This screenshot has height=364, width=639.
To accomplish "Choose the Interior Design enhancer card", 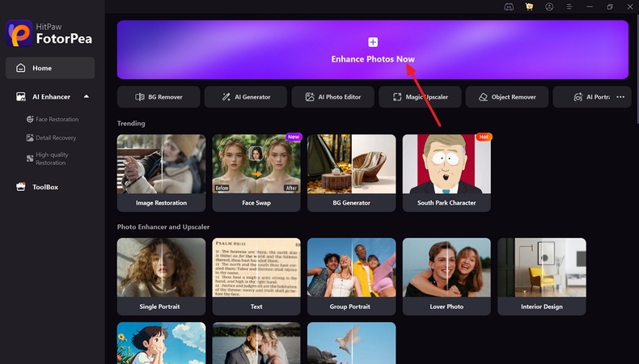I will [x=542, y=277].
